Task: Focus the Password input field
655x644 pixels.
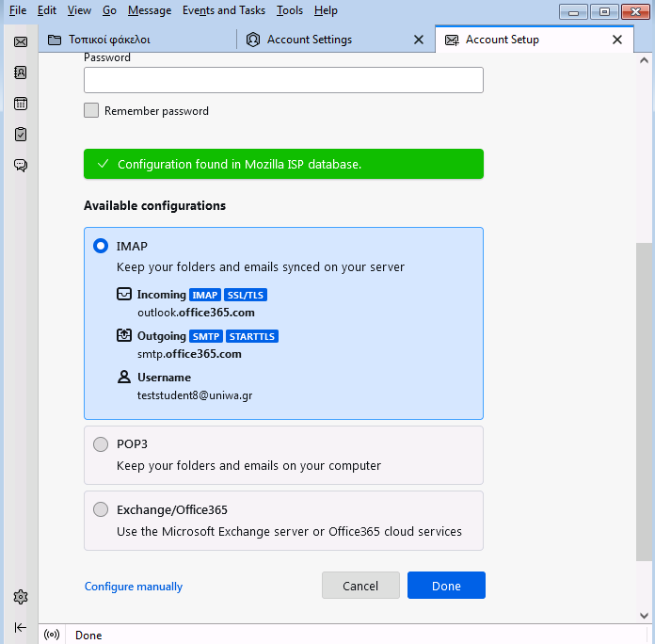Action: click(x=283, y=80)
